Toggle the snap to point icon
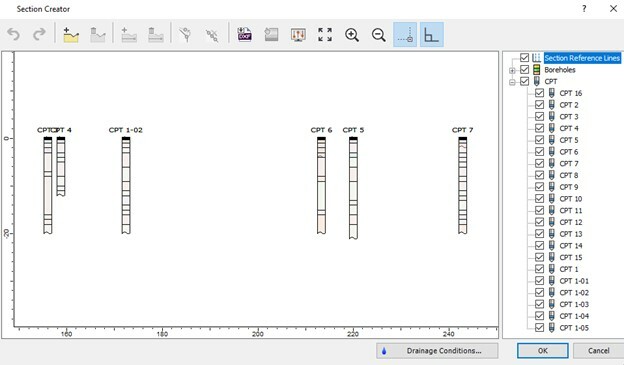 (x=405, y=35)
